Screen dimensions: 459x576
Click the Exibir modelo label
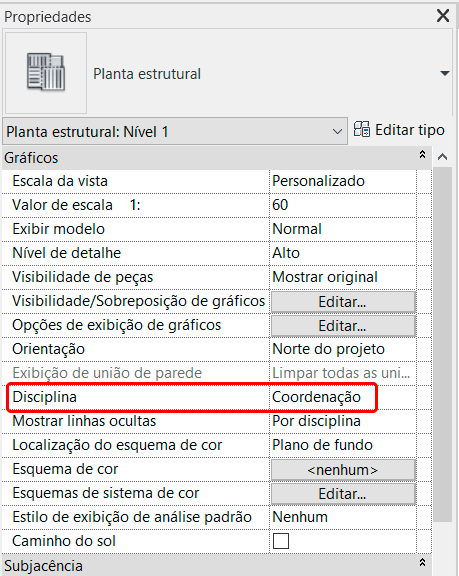[58, 229]
